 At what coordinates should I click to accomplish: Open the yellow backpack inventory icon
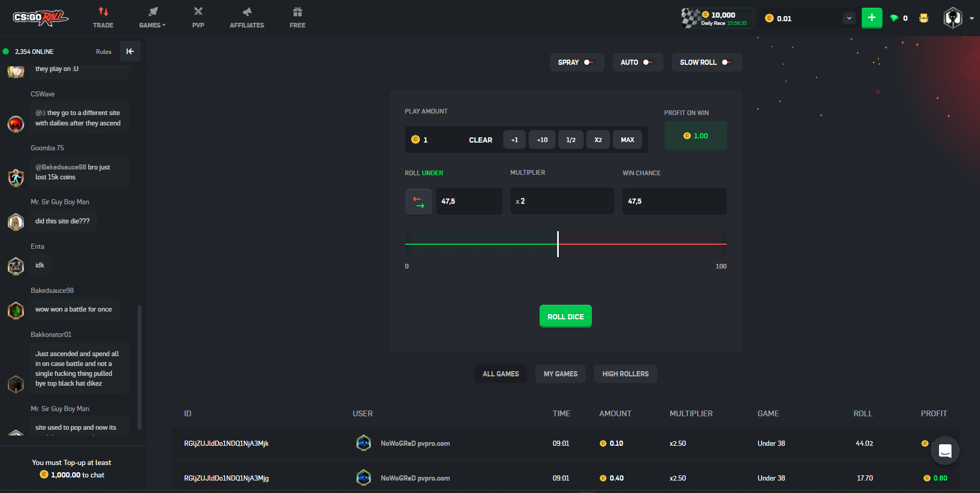tap(923, 18)
